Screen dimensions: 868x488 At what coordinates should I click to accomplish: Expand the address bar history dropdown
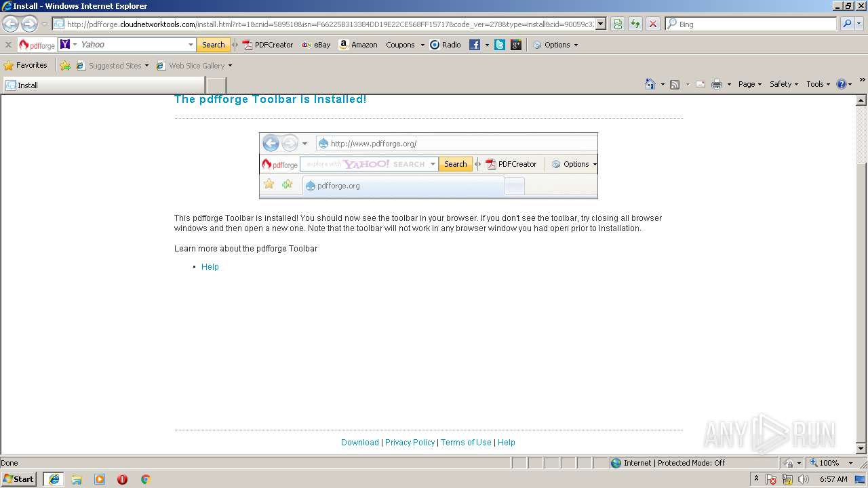point(600,24)
